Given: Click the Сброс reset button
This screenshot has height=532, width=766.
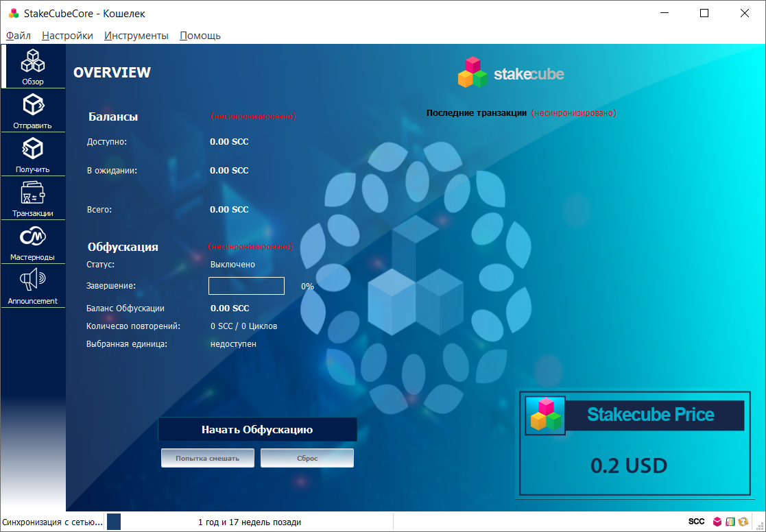Looking at the screenshot, I should tap(307, 458).
